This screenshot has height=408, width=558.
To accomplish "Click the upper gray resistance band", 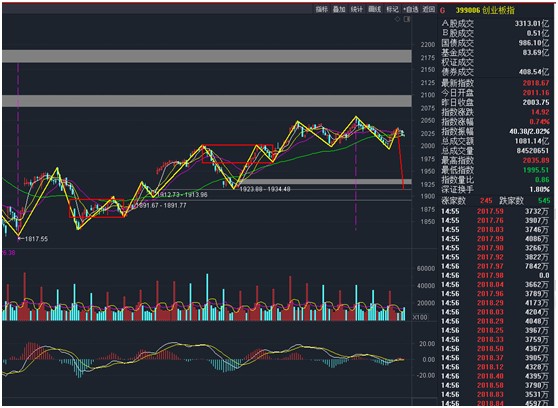I will click(x=207, y=56).
